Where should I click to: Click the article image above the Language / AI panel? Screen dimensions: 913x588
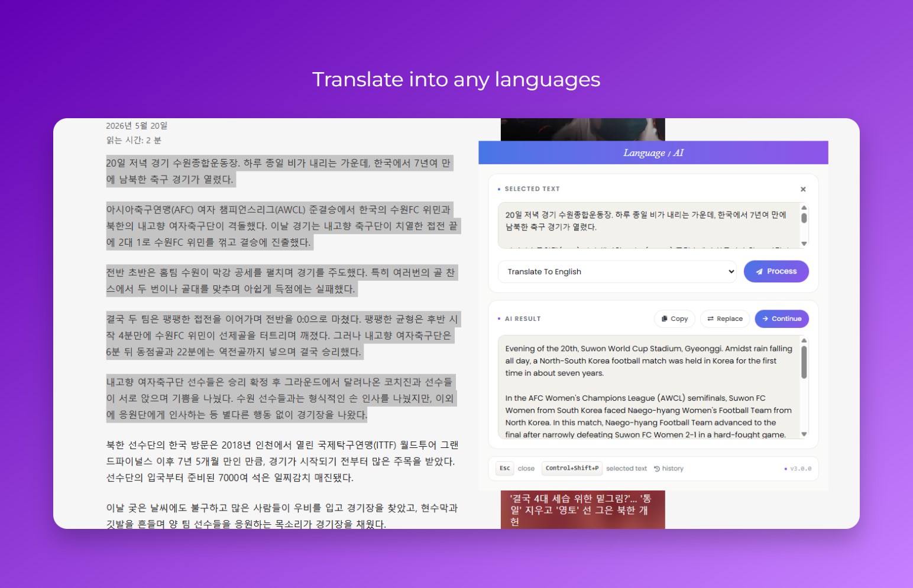pos(583,129)
